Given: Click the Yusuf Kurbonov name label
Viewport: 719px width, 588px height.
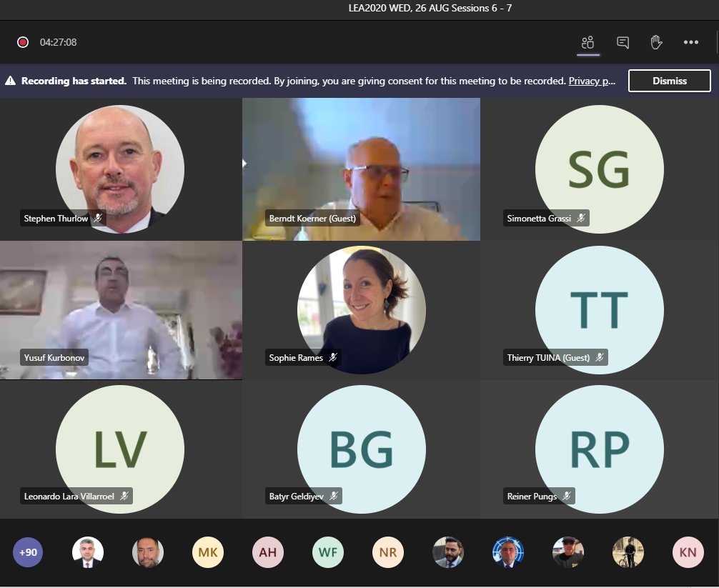Looking at the screenshot, I should click(54, 357).
